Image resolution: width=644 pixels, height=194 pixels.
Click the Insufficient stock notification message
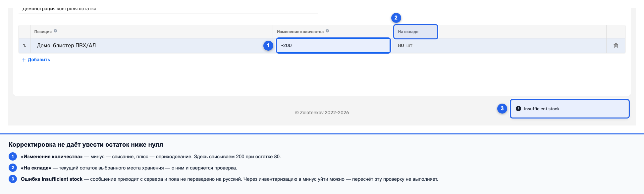pos(569,109)
